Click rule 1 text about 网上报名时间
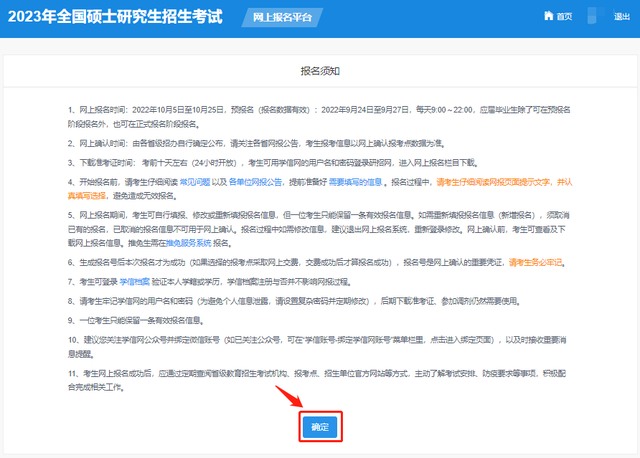This screenshot has height=458, width=640. point(319,117)
